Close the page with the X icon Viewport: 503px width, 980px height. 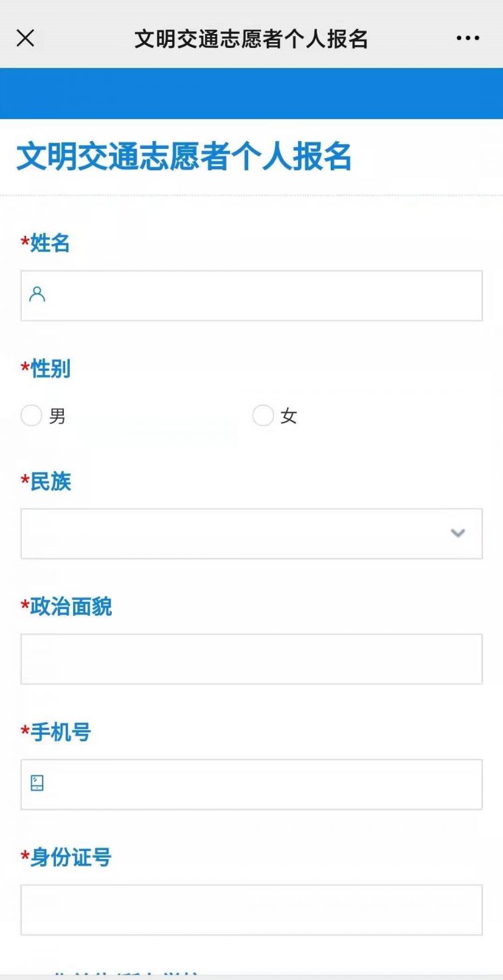pyautogui.click(x=25, y=39)
